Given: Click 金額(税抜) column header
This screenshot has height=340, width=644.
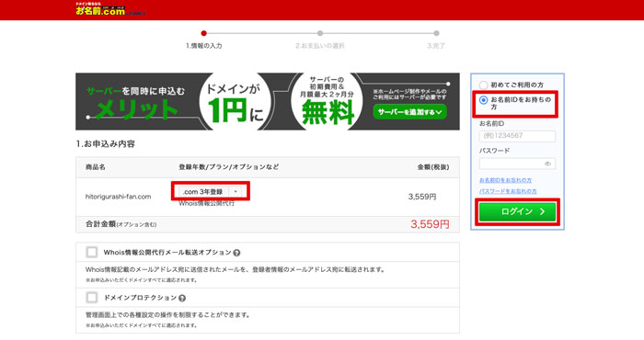Looking at the screenshot, I should point(433,167).
